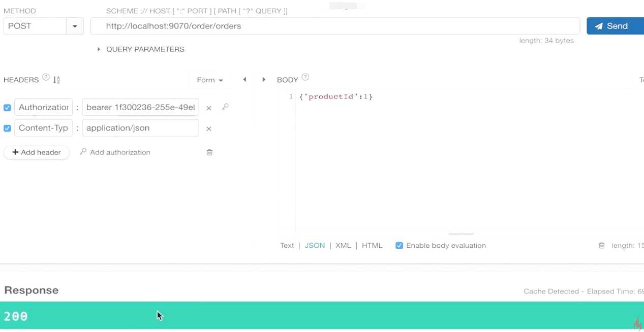Open the BODY help icon
Screen dimensions: 644x332
pos(305,78)
